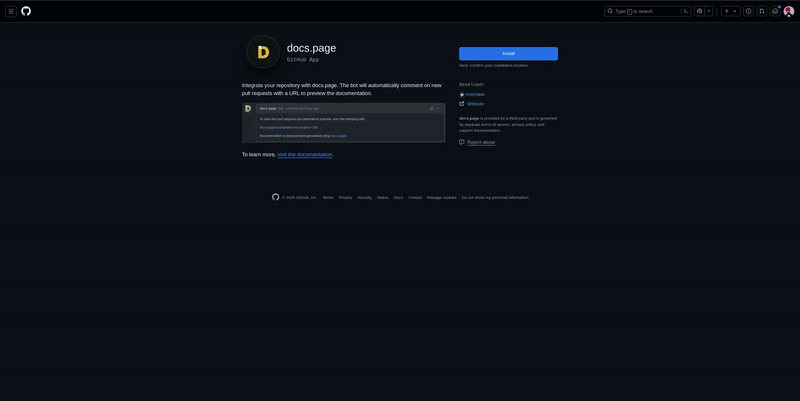Open GitHub Copilot chat icon
The height and width of the screenshot is (401, 800).
(699, 11)
